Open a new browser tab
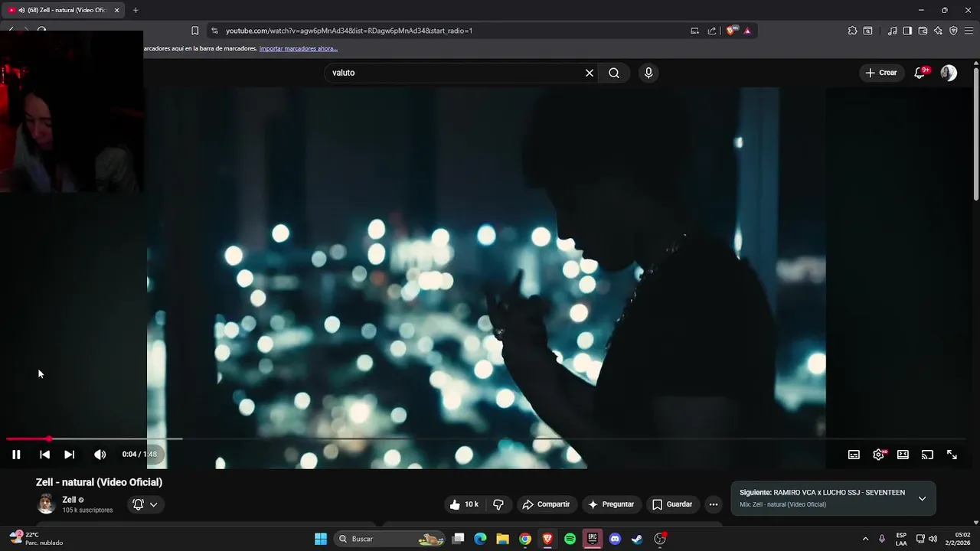980x551 pixels. click(136, 10)
